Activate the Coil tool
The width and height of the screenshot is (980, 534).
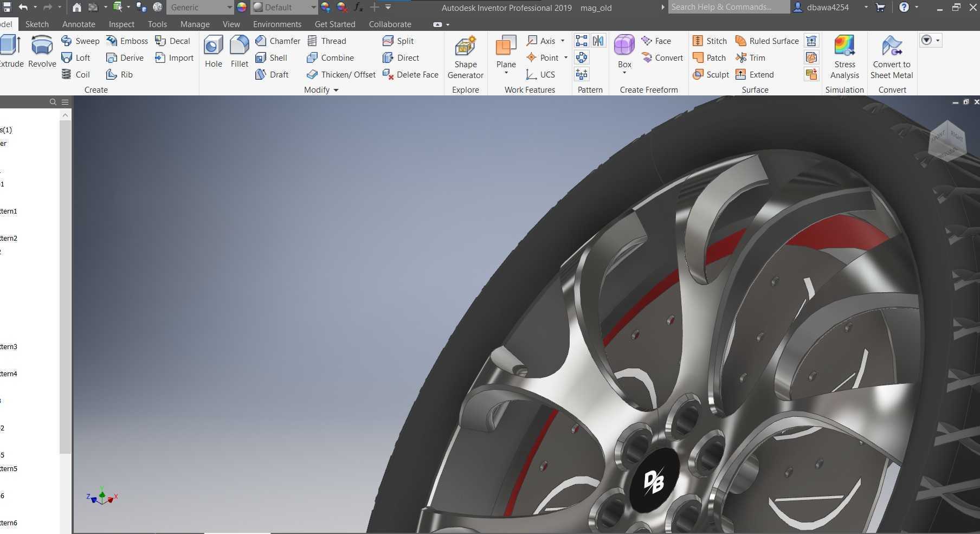coord(75,74)
